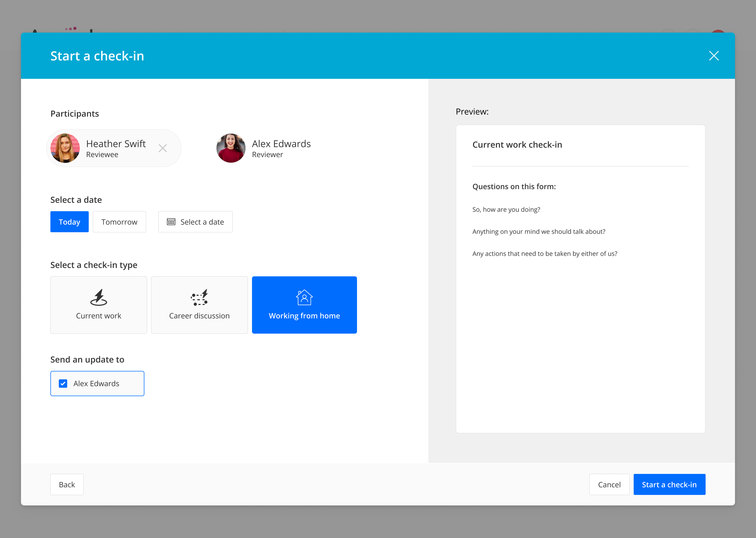
Task: Choose the Career discussion check-in icon
Action: point(199,297)
